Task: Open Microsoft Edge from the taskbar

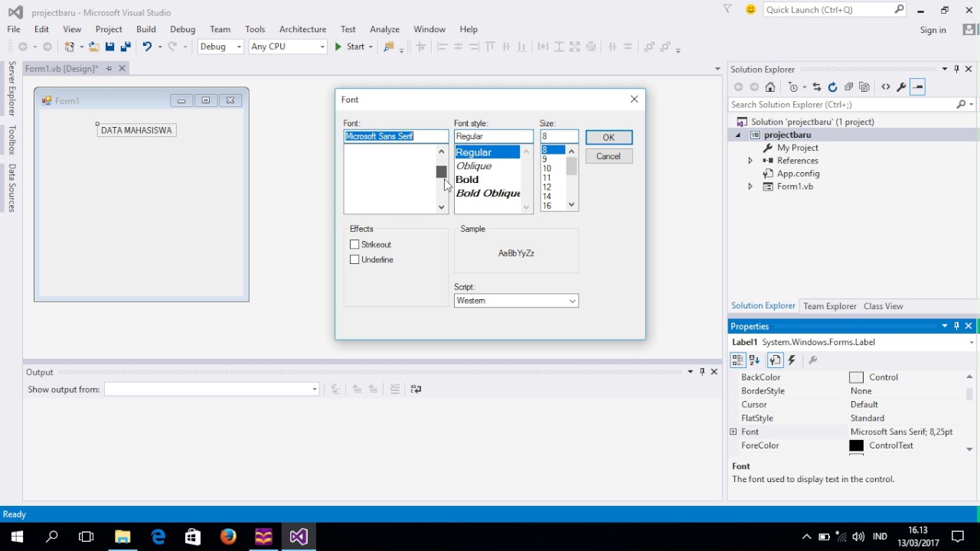Action: pos(158,536)
